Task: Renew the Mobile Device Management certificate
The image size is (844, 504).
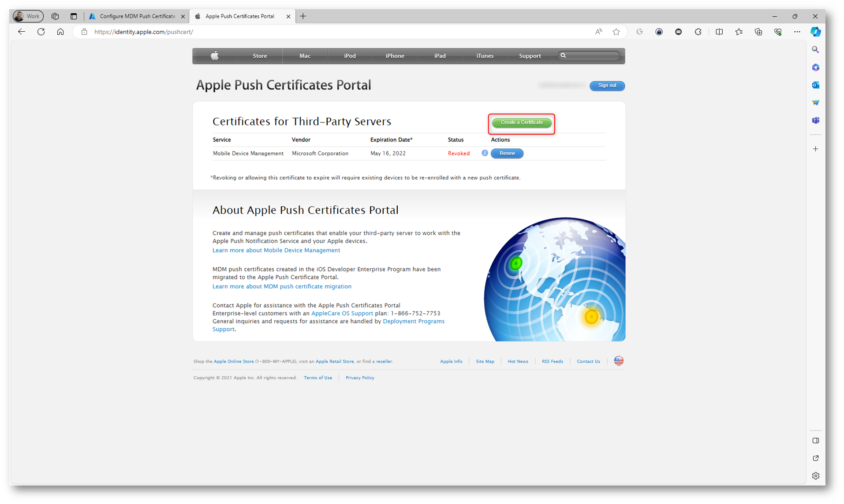Action: point(507,153)
